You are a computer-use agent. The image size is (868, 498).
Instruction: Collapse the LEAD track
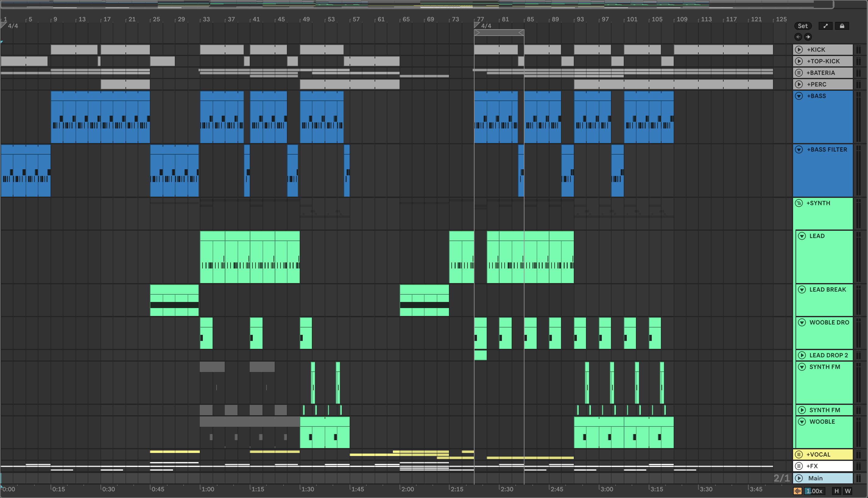click(x=802, y=236)
